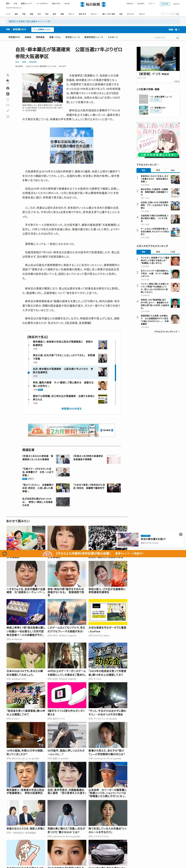Open the Mainichi Shimbun logo home link
The image size is (186, 868).
[93, 4]
